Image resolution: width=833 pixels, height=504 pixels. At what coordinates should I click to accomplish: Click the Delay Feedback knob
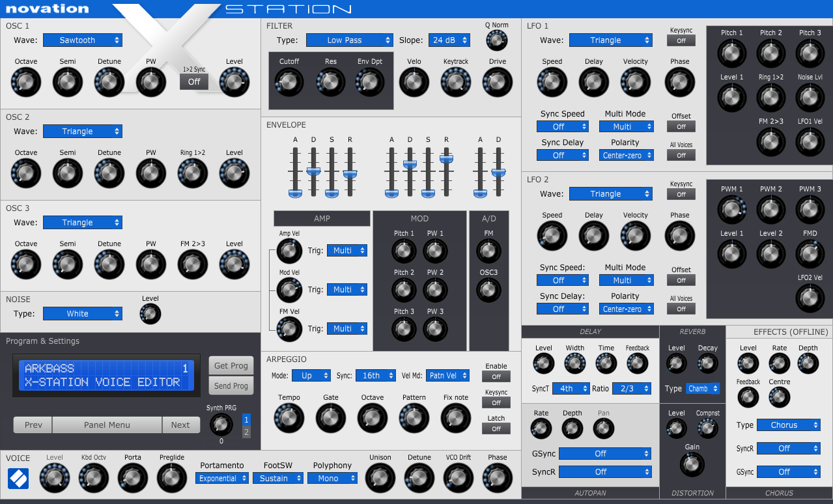637,363
